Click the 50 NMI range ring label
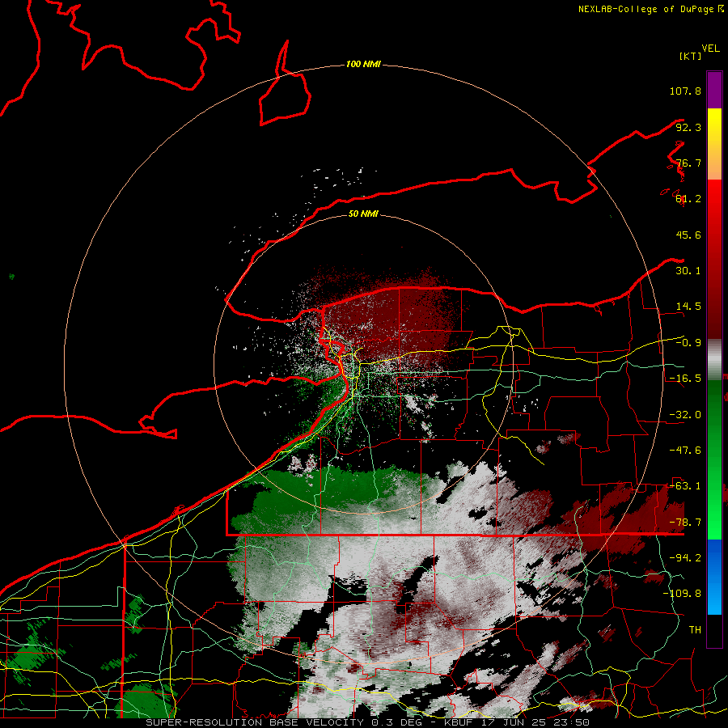Viewport: 728px width, 728px height. coord(363,214)
